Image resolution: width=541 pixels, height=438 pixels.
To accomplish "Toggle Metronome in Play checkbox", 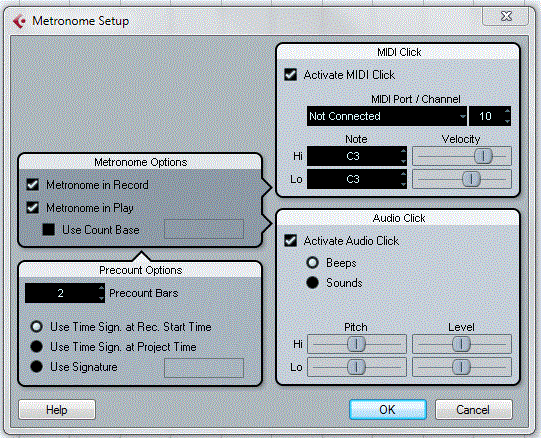I will (x=33, y=208).
